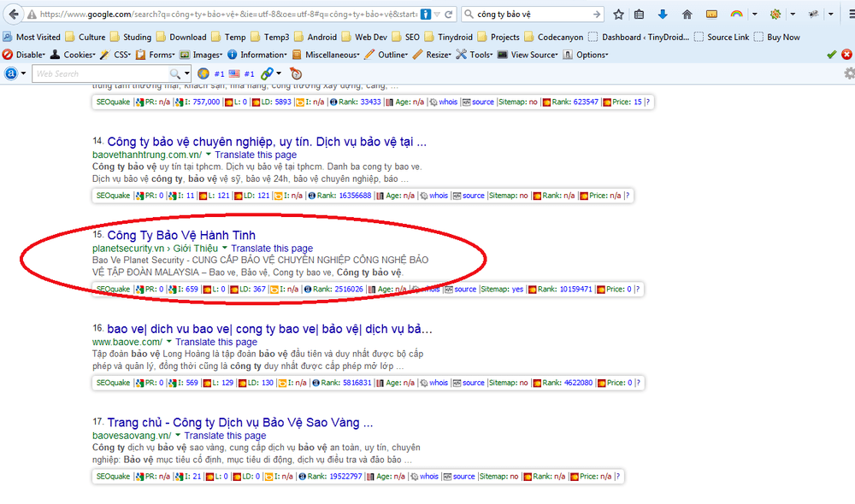Screen dimensions: 855x504
Task: Open the CSS menu in Web Developer toolbar
Action: pos(115,55)
